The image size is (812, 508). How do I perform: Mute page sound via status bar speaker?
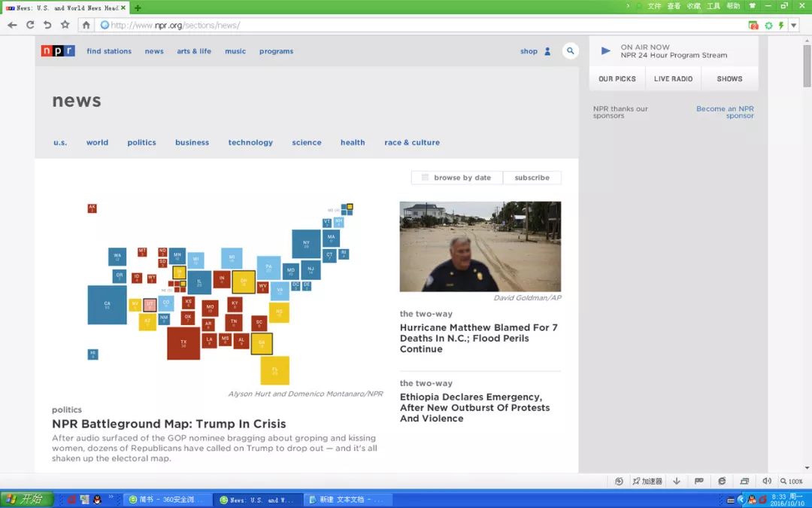[767, 481]
